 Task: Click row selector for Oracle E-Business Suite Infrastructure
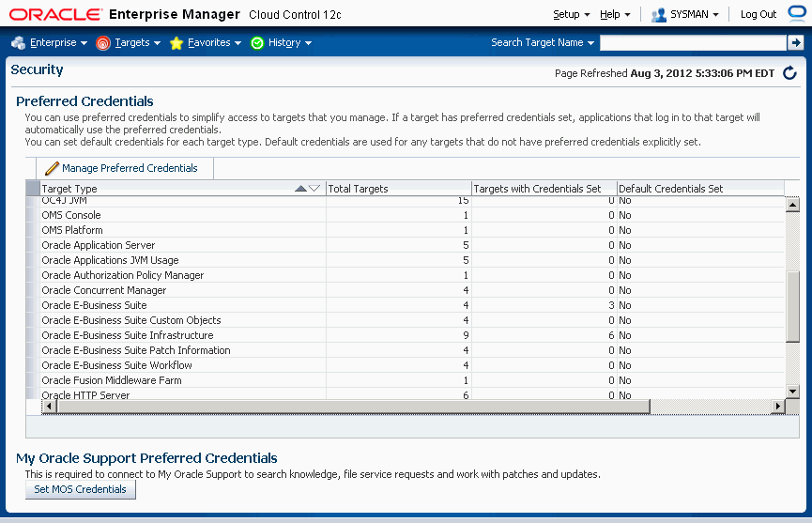pyautogui.click(x=33, y=335)
